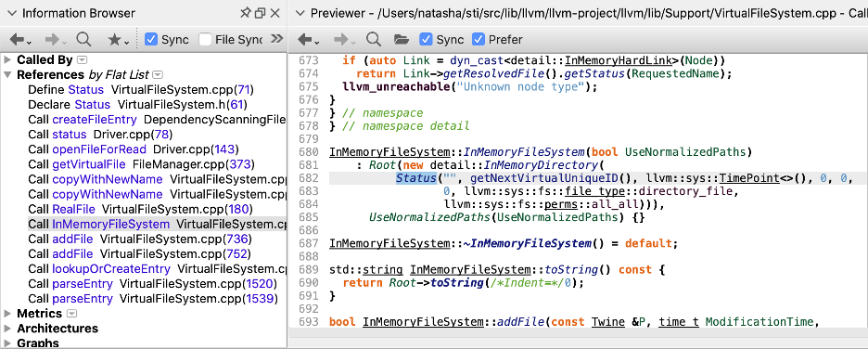Toggle Sync checkbox in Previewer

425,39
